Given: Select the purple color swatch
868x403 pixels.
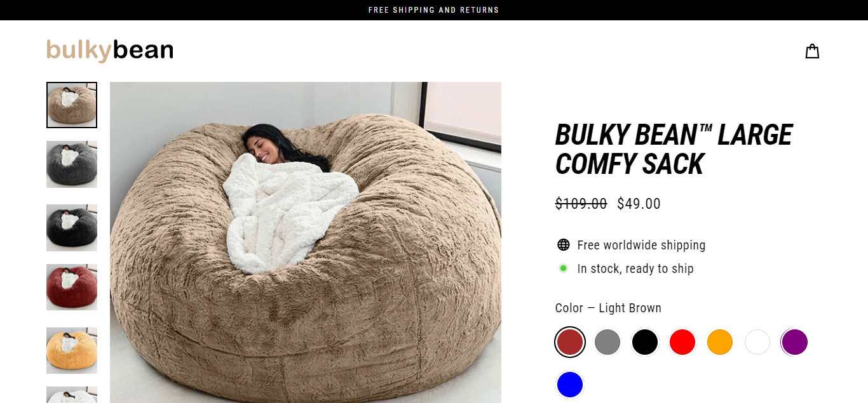Looking at the screenshot, I should tap(795, 342).
